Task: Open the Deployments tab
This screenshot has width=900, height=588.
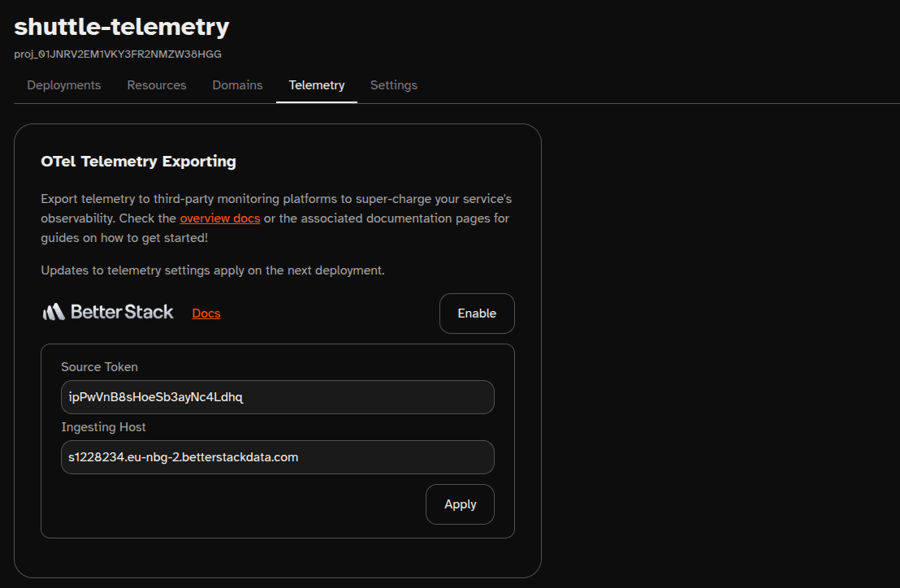Action: click(x=64, y=85)
